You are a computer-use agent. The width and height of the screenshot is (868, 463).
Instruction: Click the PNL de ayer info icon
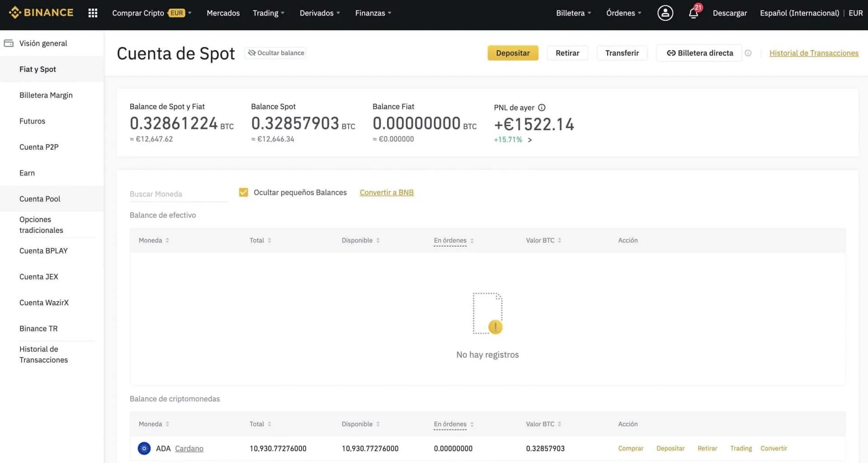coord(542,108)
